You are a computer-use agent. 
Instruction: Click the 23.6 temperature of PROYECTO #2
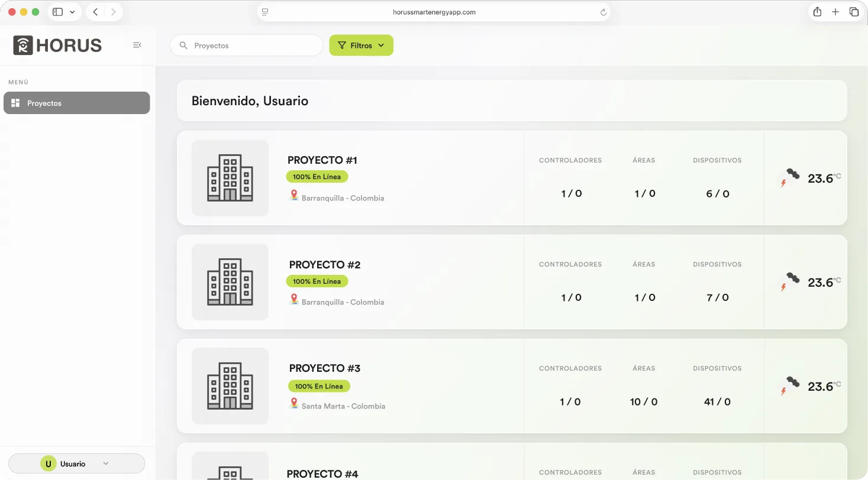821,283
